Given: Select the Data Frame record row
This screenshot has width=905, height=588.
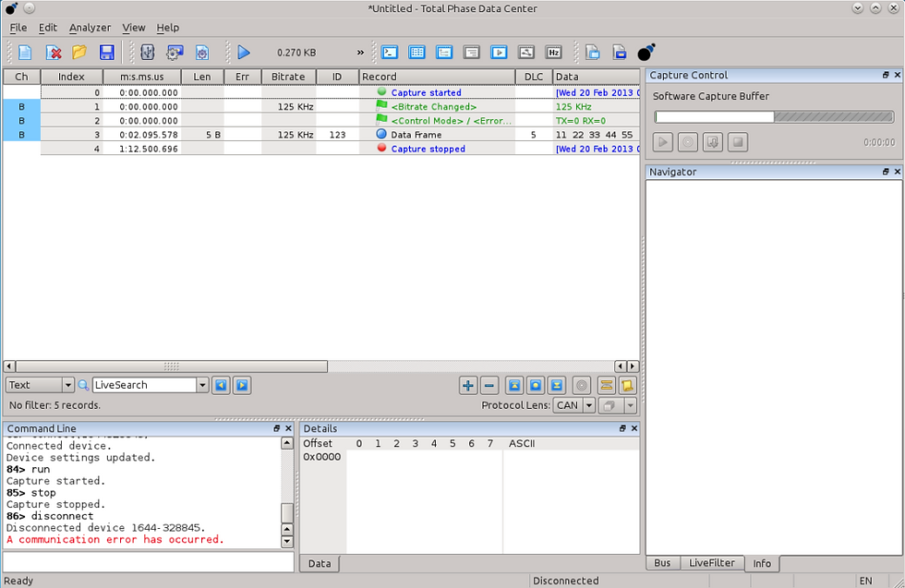Looking at the screenshot, I should pos(321,135).
